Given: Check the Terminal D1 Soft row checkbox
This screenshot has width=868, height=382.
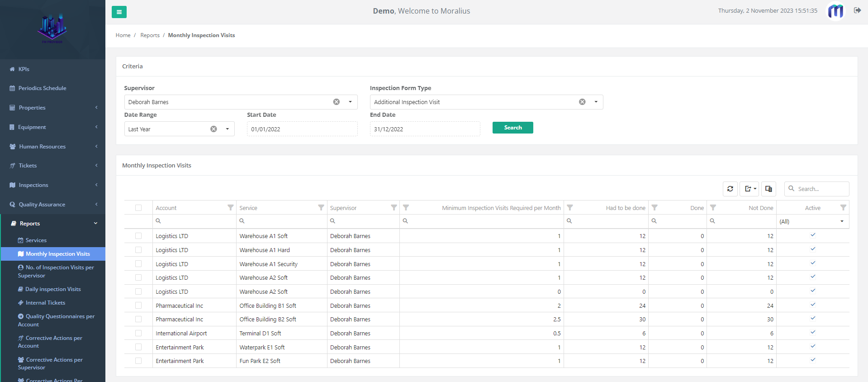Looking at the screenshot, I should 138,333.
